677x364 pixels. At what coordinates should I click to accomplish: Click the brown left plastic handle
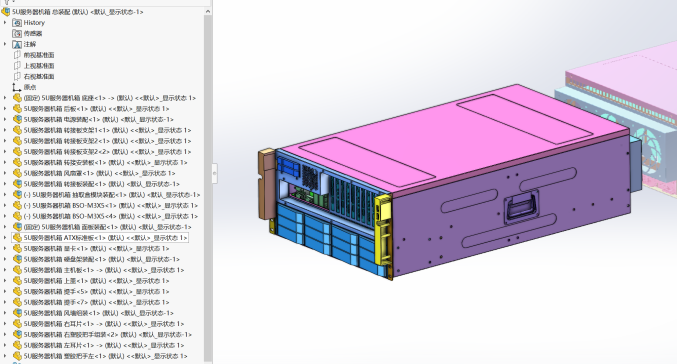tap(267, 184)
